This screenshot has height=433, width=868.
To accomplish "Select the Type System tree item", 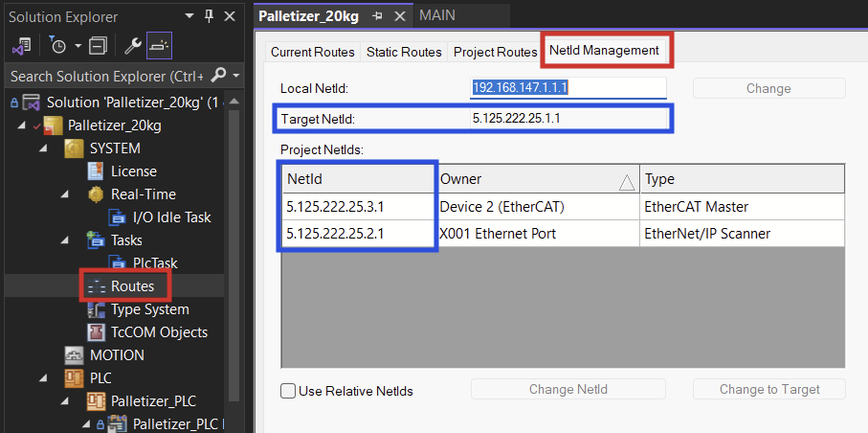I will [150, 309].
